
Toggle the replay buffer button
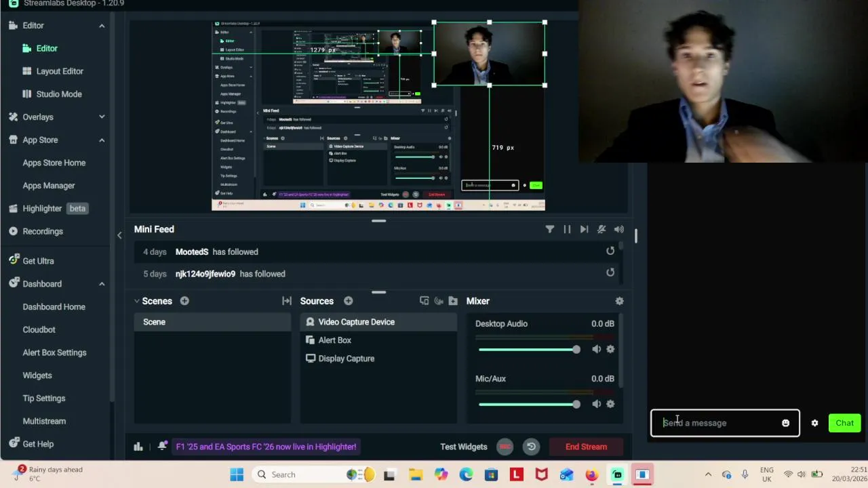pos(531,447)
